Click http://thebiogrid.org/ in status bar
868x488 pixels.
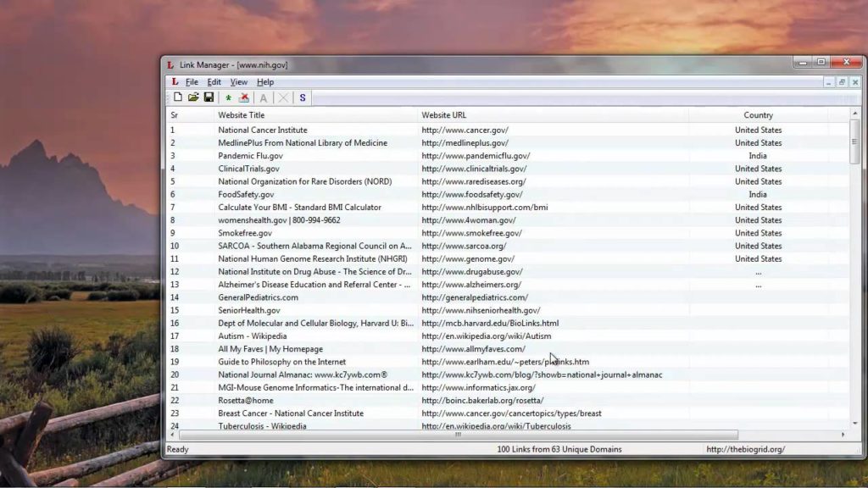746,449
